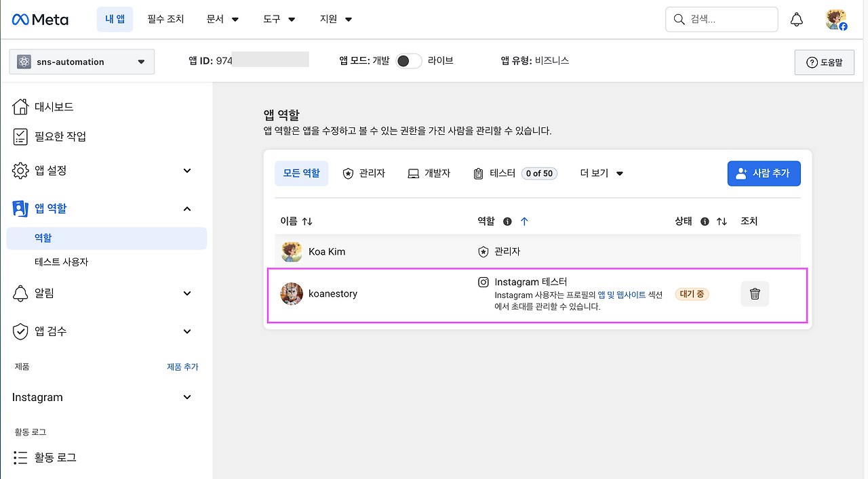Open the profile avatar menu
The width and height of the screenshot is (868, 479).
tap(836, 20)
